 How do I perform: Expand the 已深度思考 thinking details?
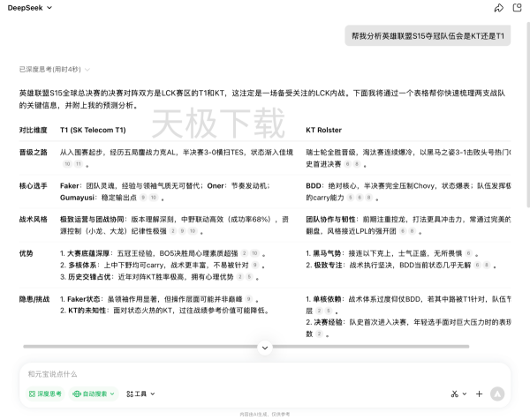pos(55,69)
